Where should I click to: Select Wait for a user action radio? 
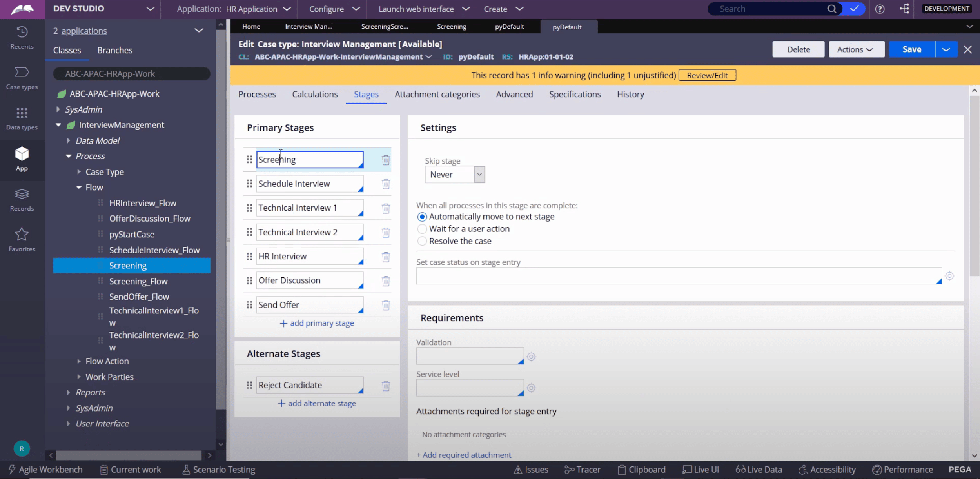point(422,228)
